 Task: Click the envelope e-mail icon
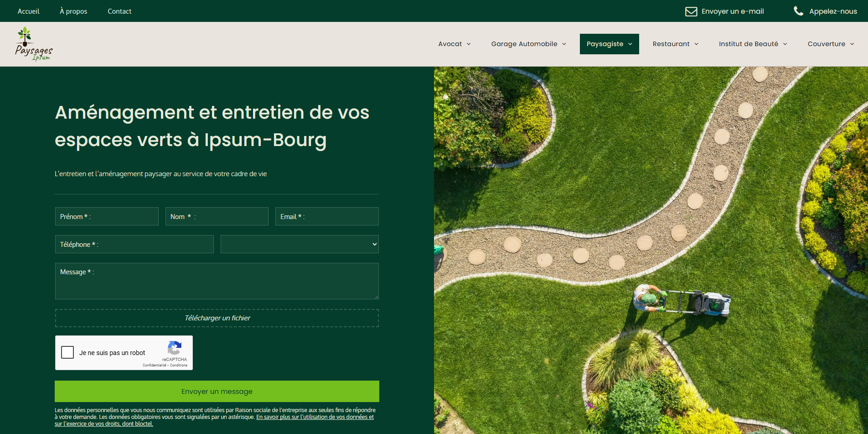coord(691,11)
